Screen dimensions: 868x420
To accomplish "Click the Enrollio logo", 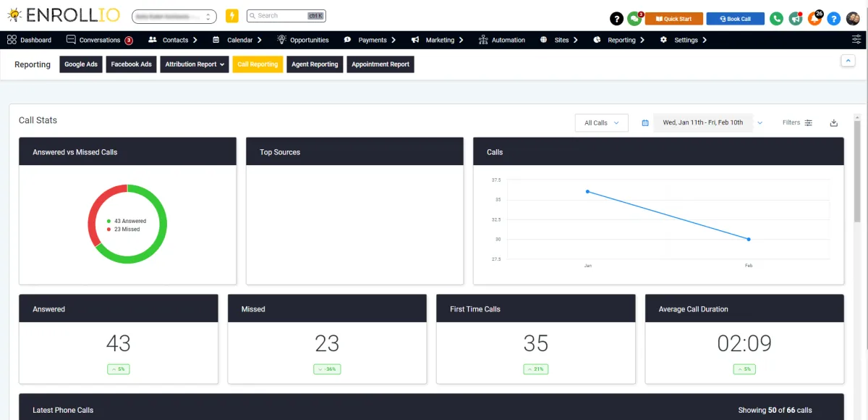I will pos(64,14).
